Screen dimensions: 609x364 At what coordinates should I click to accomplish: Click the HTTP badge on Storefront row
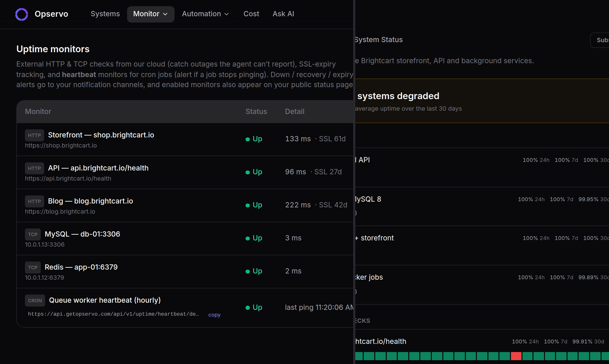coord(34,135)
